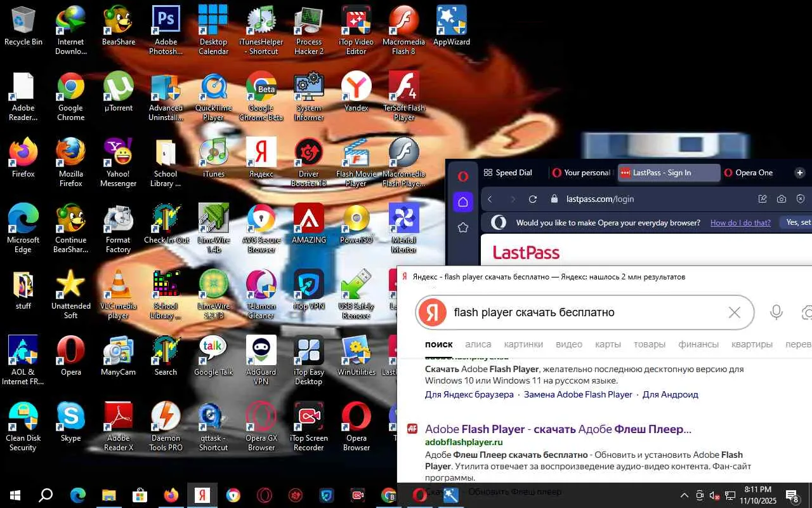The height and width of the screenshot is (508, 812).
Task: Open the notification center in the taskbar
Action: [792, 495]
